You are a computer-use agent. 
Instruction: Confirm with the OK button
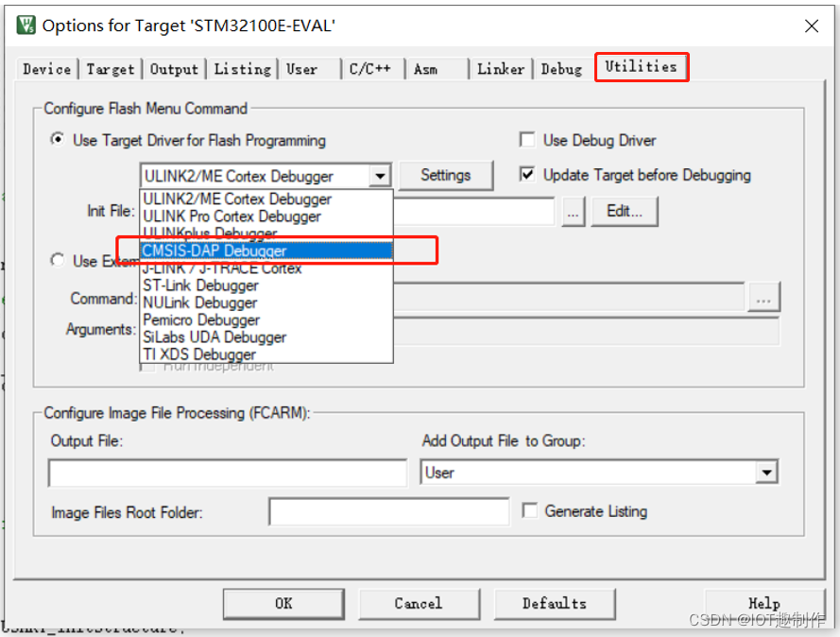pos(283,604)
